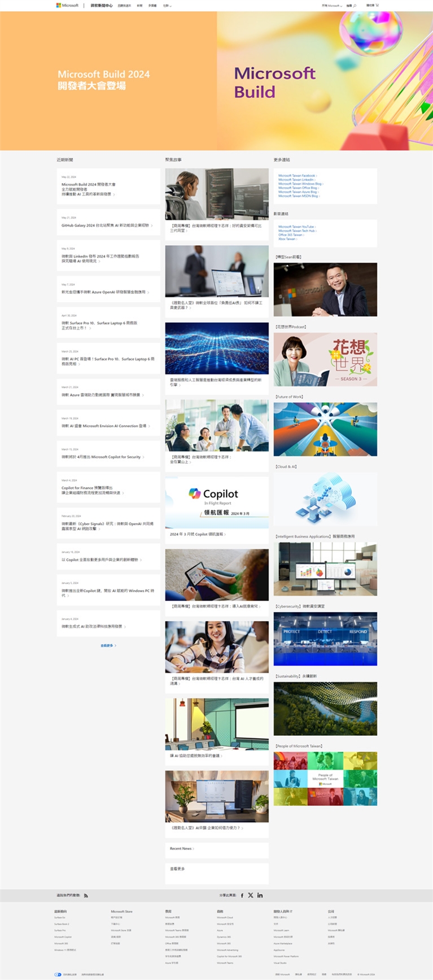Screen dimensions: 433x980
Task: Open Microsoft Taiwan Facebook link
Action: pos(298,176)
